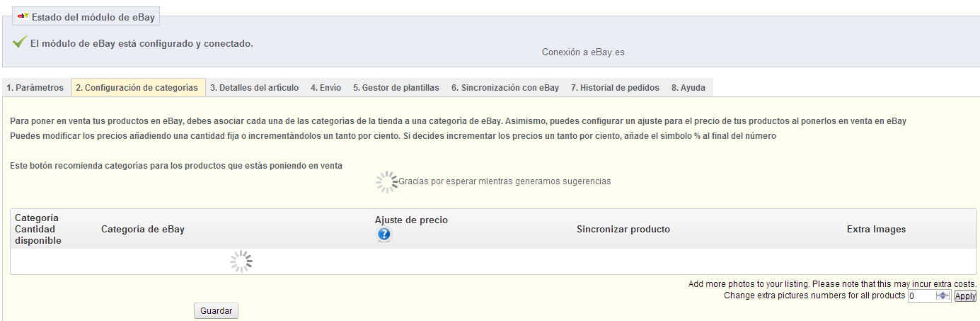Click 'El módulo de eBay está configurado' status text

click(x=142, y=44)
